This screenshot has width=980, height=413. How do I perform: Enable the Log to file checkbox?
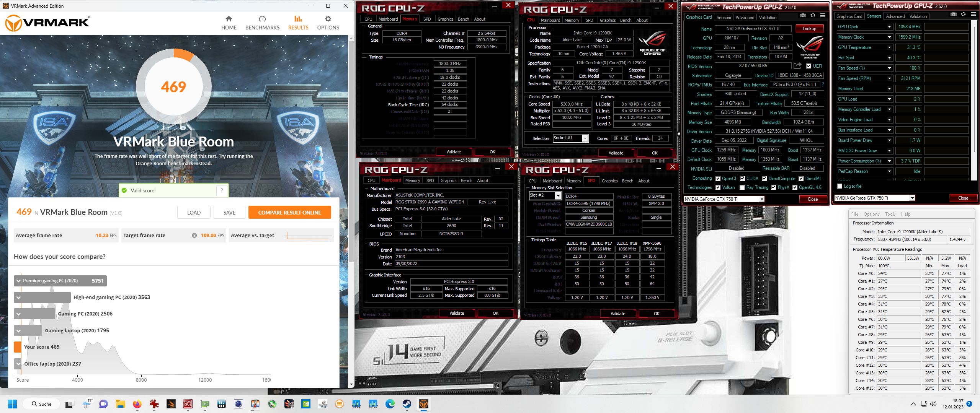tap(840, 186)
